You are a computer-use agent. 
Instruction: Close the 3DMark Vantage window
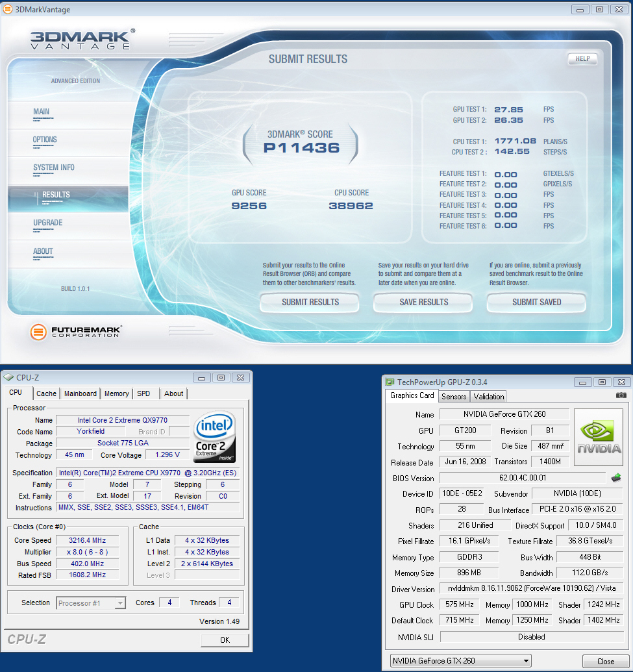click(x=619, y=10)
